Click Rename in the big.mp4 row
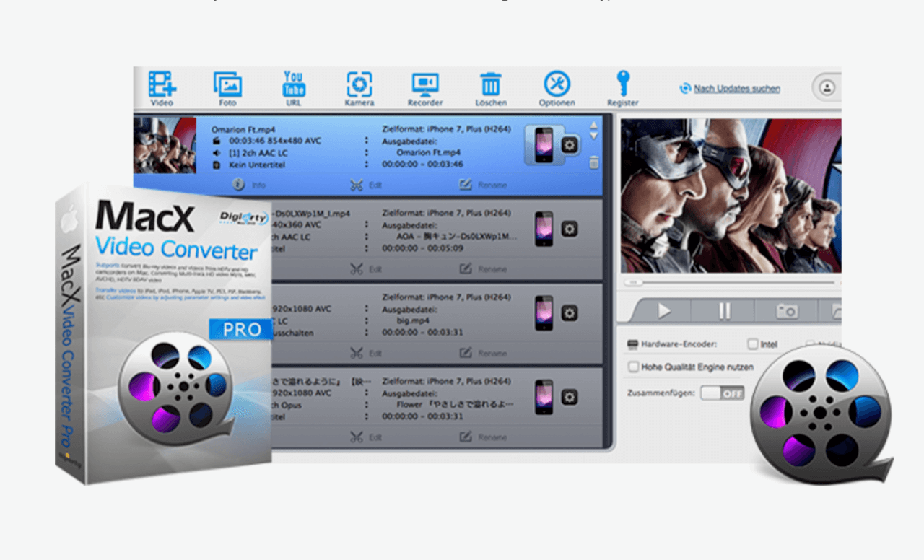 point(483,353)
